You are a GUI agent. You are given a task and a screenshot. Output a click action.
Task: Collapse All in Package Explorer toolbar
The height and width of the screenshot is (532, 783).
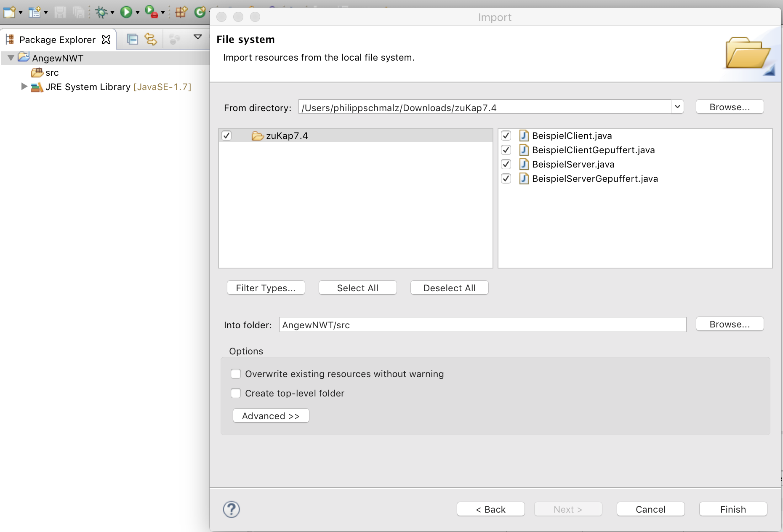pos(132,39)
